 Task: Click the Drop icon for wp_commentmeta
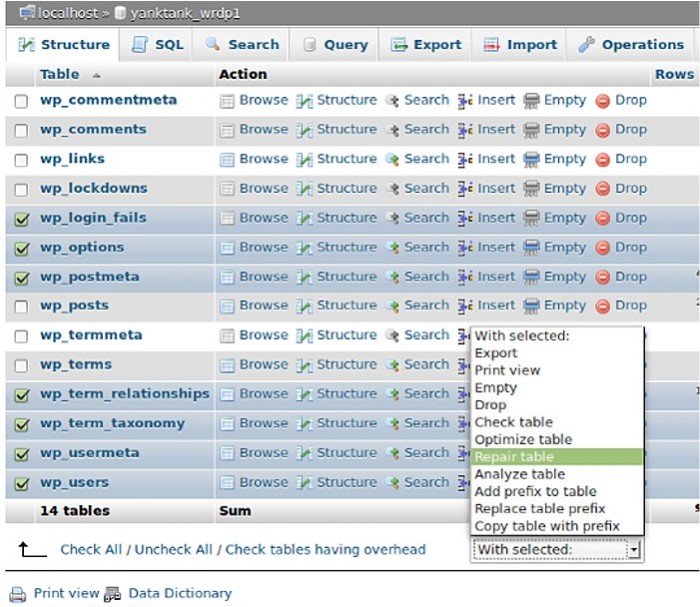point(602,101)
